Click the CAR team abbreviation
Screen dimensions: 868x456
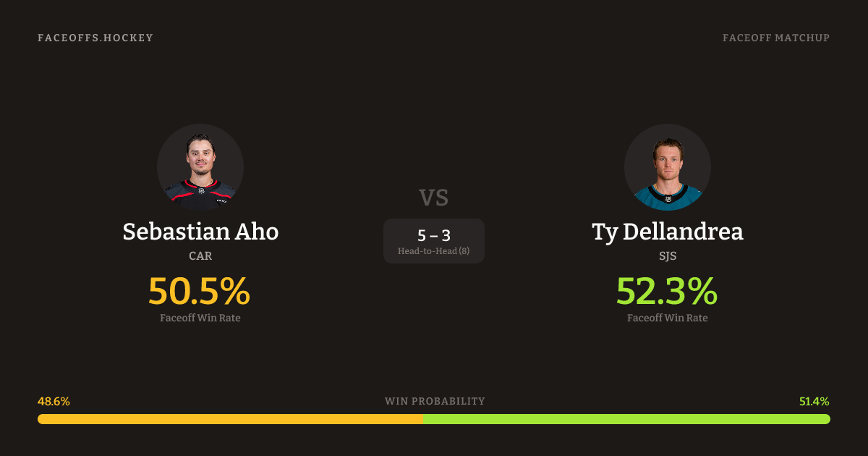[200, 256]
